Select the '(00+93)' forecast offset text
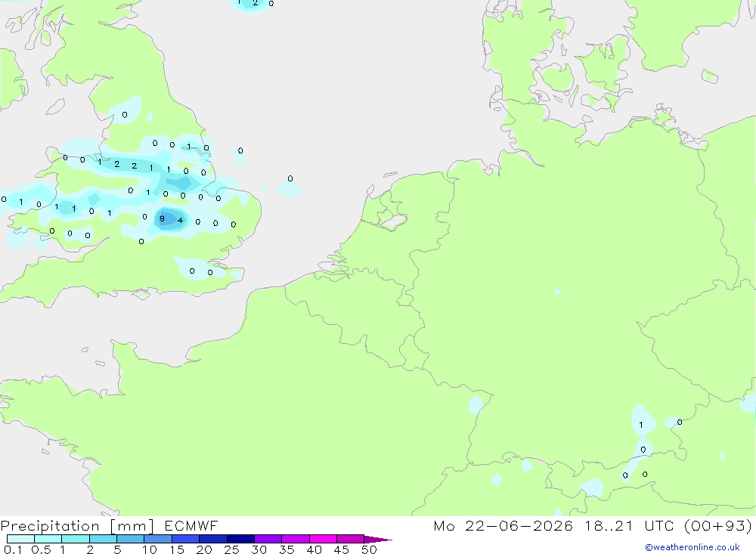 pos(718,526)
